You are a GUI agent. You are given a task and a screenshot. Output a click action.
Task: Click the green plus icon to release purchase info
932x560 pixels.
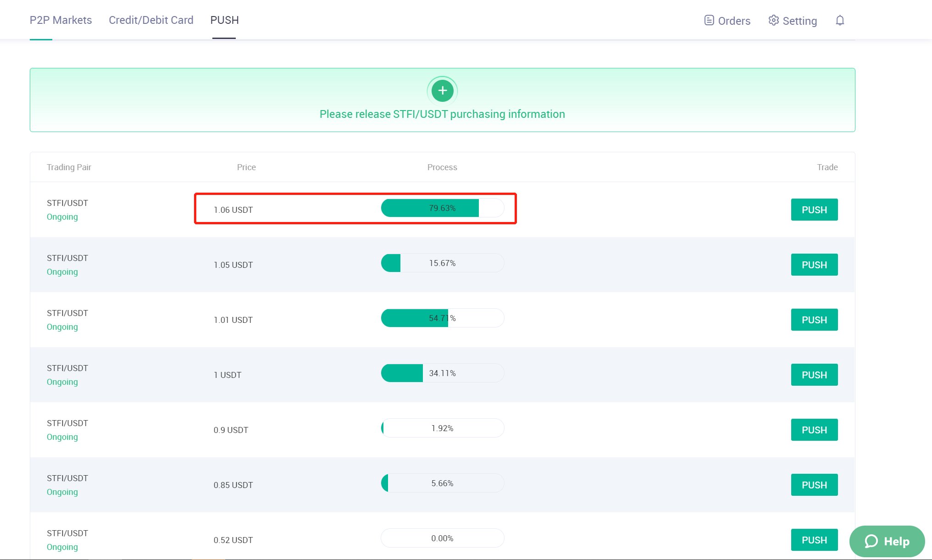click(x=442, y=91)
